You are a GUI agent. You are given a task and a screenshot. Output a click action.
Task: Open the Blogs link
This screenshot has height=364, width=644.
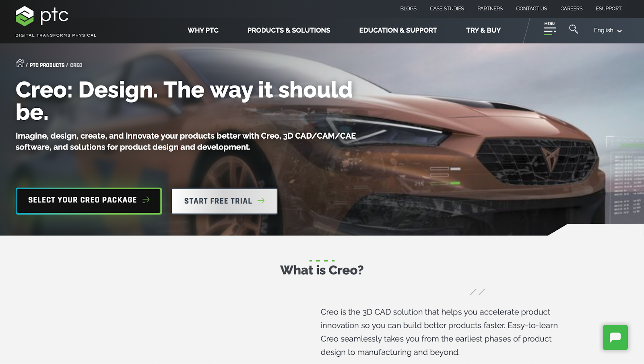(x=408, y=8)
